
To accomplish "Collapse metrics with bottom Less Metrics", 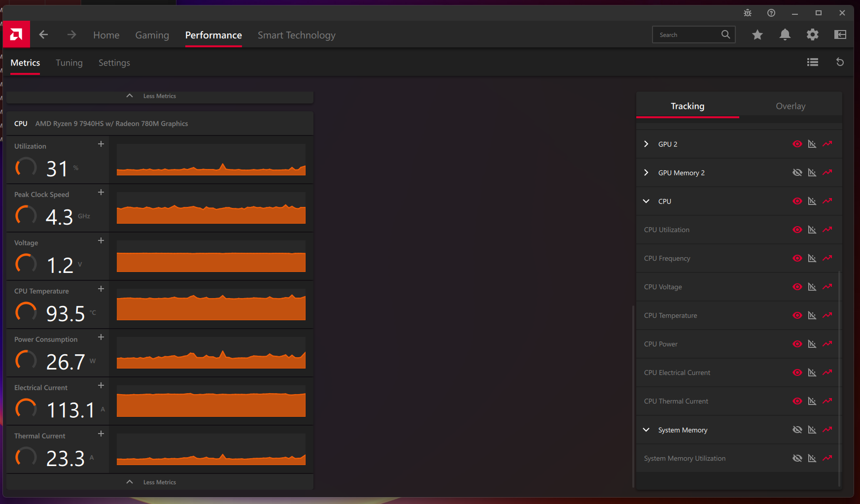I will [x=160, y=482].
